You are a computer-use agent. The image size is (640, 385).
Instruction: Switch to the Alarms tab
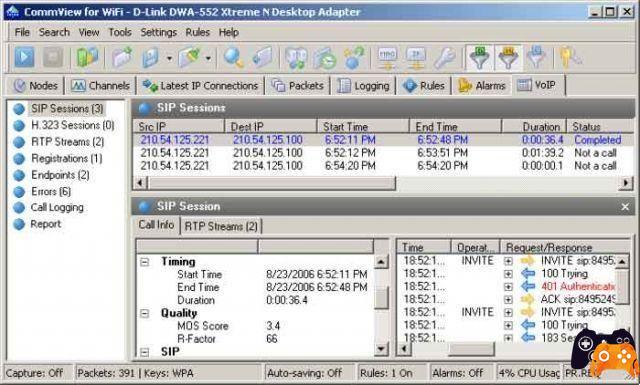click(x=482, y=86)
